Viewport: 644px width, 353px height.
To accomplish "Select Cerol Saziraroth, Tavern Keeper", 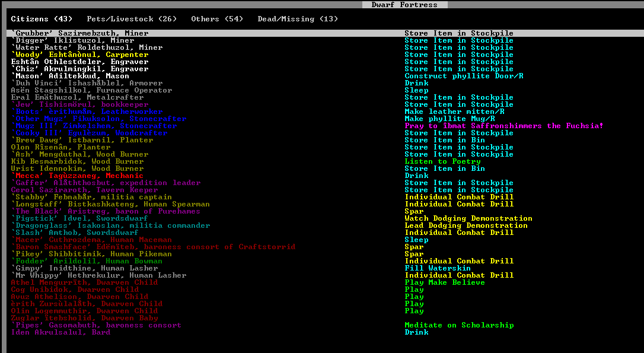I will click(84, 190).
